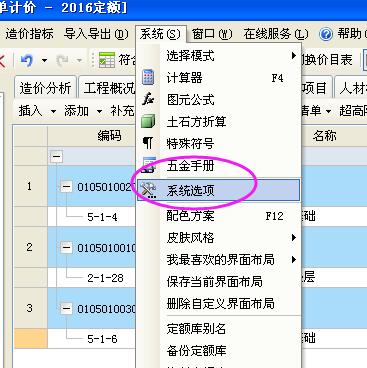Screen dimensions: 367x368
Task: Open the undo history dropdown arrow
Action: click(x=44, y=61)
